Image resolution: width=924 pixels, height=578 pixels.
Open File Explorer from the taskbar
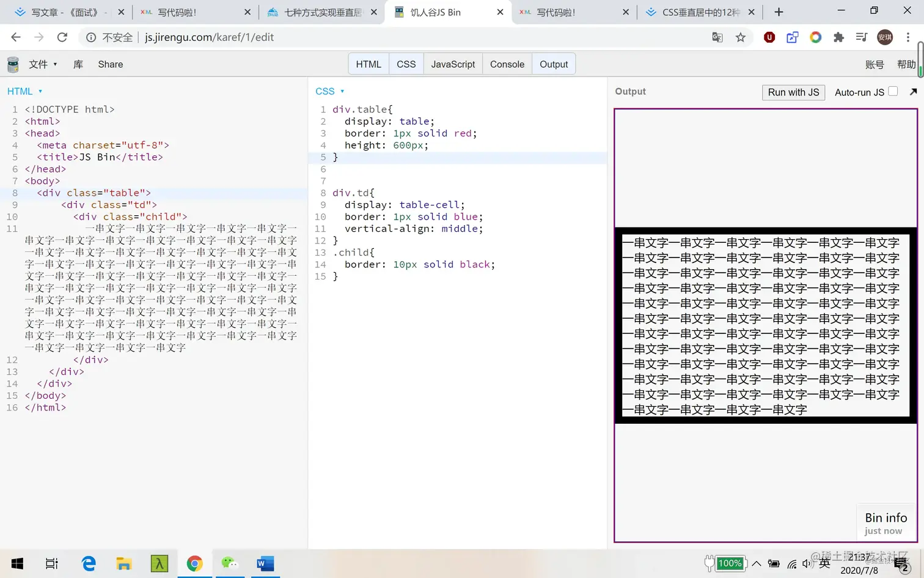(124, 563)
